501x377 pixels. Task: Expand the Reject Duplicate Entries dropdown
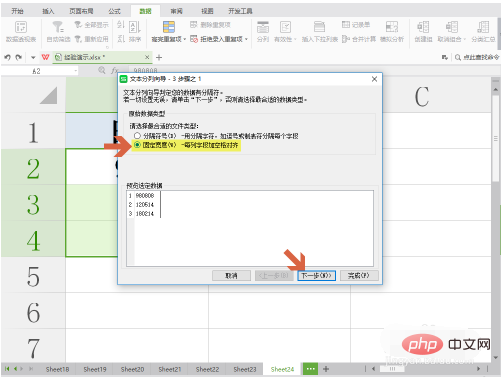pos(246,39)
